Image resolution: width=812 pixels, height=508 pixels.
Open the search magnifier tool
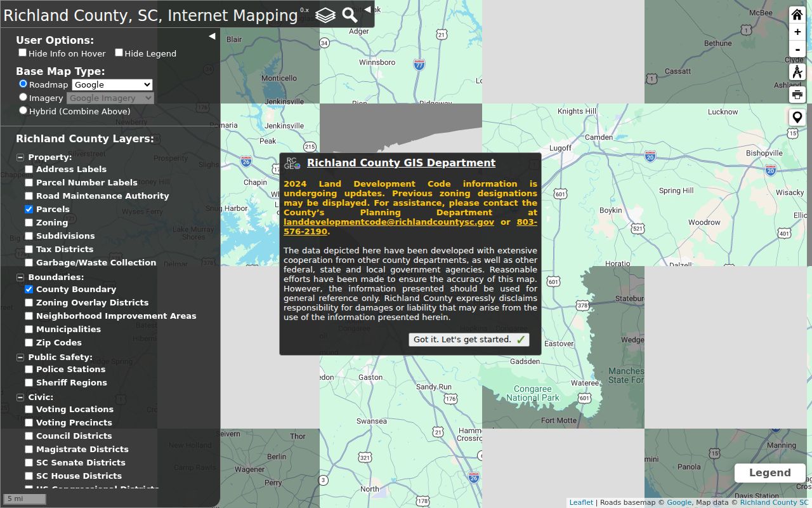pyautogui.click(x=350, y=15)
